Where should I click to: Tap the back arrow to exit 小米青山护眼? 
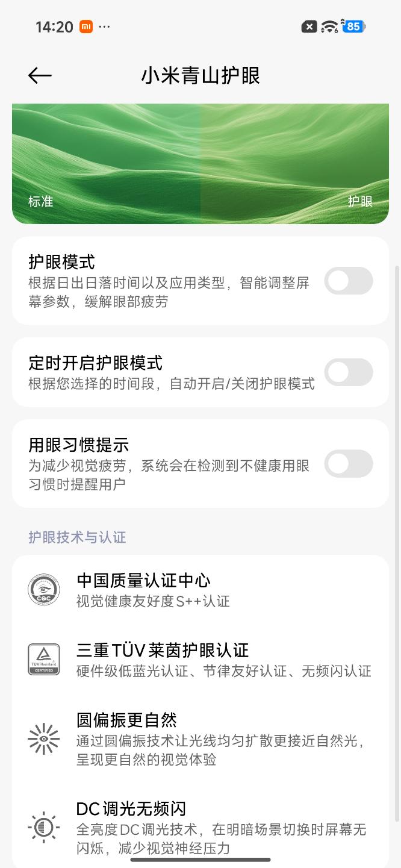[39, 75]
